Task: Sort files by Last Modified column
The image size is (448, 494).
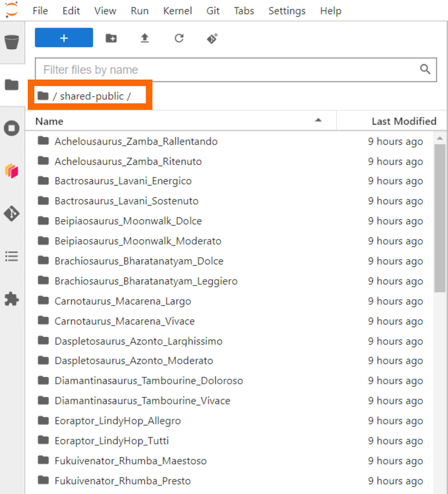Action: click(x=404, y=121)
